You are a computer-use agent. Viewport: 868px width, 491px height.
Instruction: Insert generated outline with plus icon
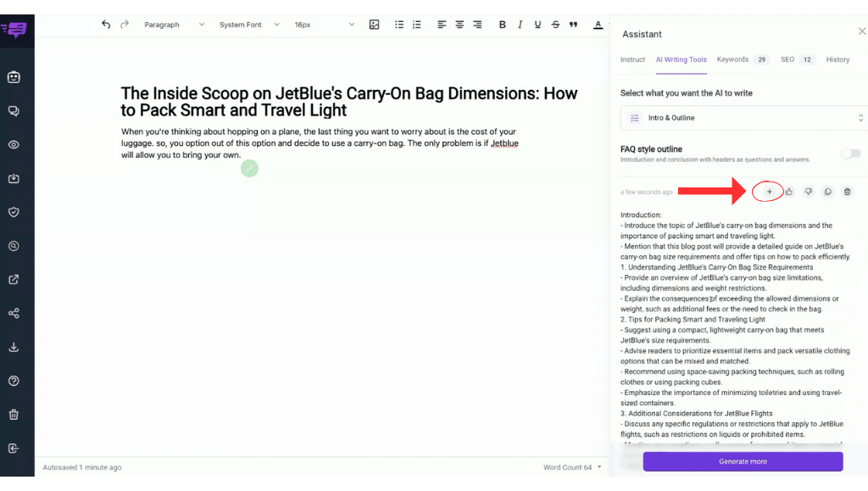(x=769, y=192)
